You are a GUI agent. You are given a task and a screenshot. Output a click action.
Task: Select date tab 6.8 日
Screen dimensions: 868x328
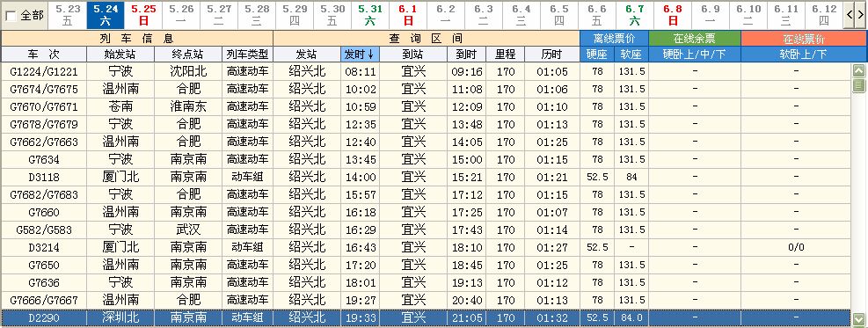[673, 15]
